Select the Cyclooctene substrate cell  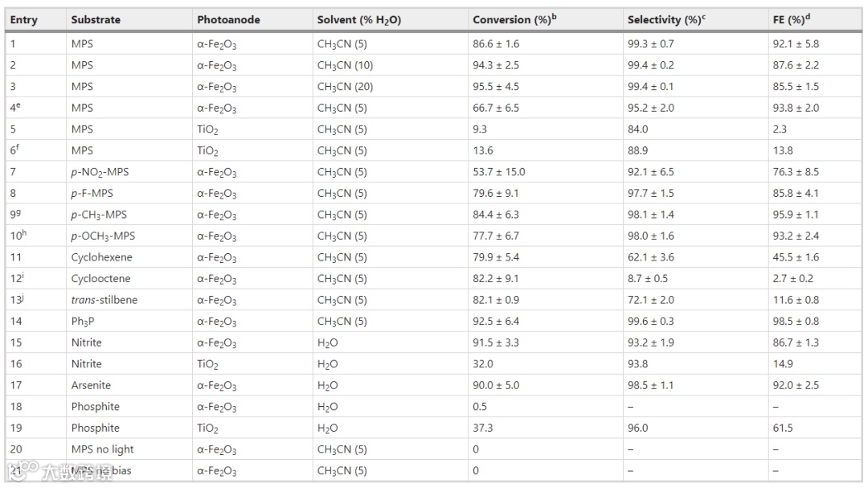click(100, 279)
